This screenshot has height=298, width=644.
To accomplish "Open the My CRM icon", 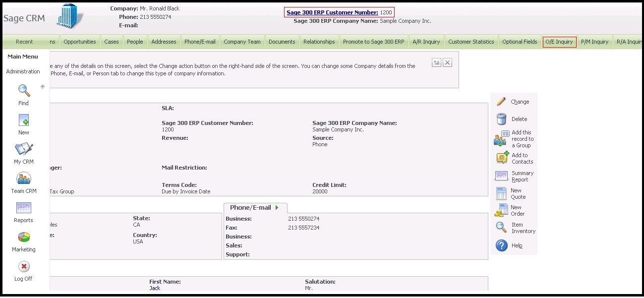I will tap(24, 149).
